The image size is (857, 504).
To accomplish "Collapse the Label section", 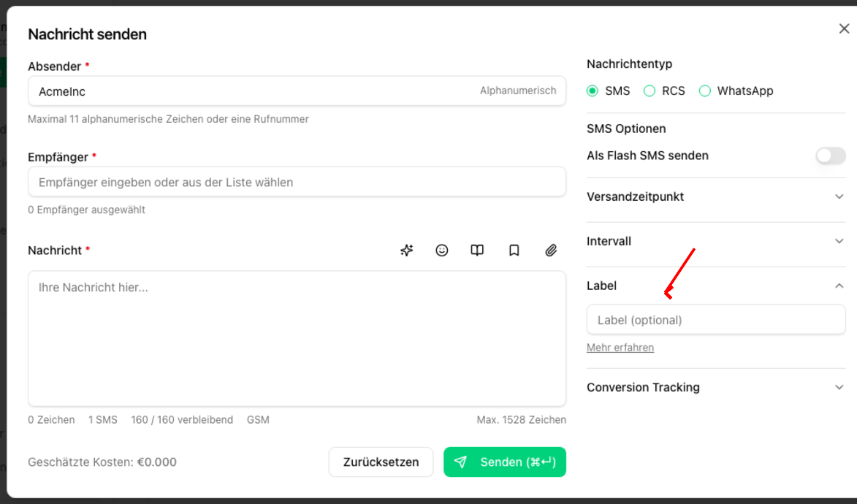I will coord(839,286).
